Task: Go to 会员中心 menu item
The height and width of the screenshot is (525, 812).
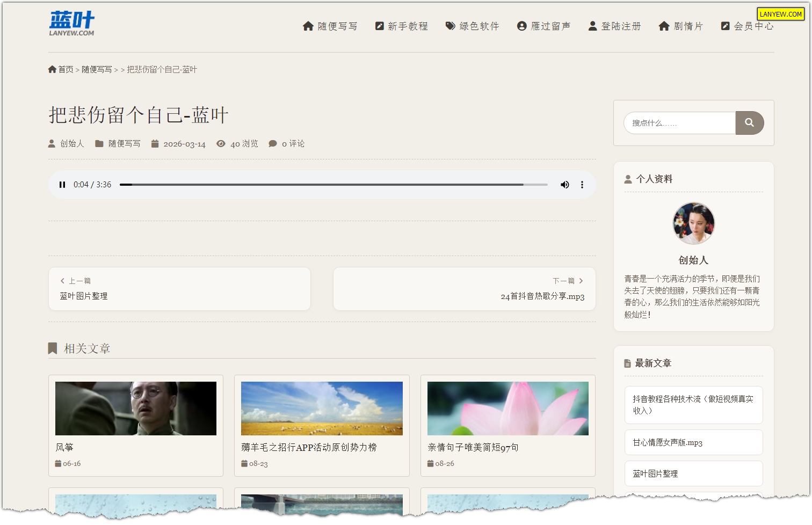Action: click(x=747, y=26)
